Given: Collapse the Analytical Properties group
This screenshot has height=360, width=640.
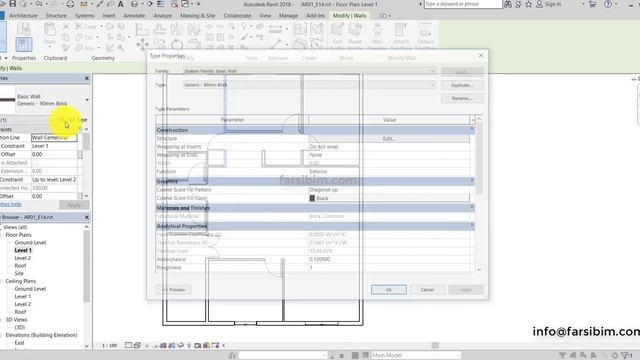Looking at the screenshot, I should coord(472,225).
